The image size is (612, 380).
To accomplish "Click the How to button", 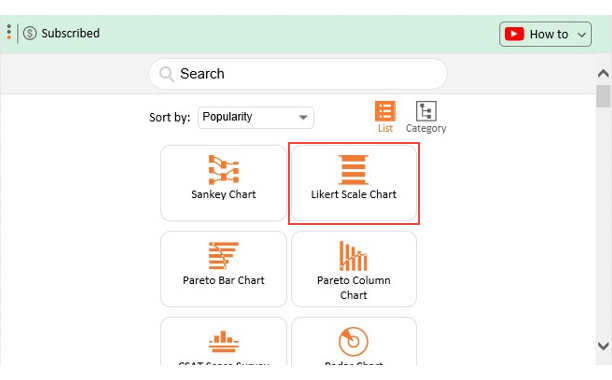I will (545, 34).
